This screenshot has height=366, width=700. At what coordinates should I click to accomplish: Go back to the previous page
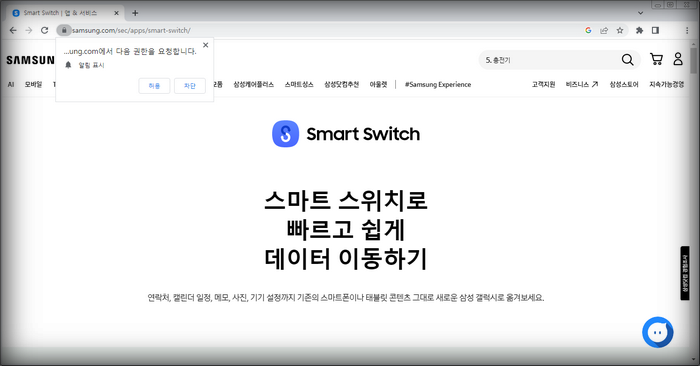click(x=13, y=30)
